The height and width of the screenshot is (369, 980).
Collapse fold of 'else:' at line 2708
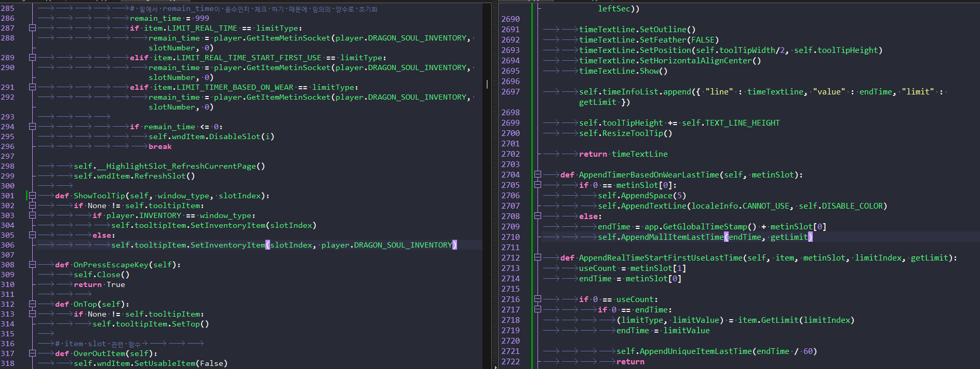pos(538,216)
